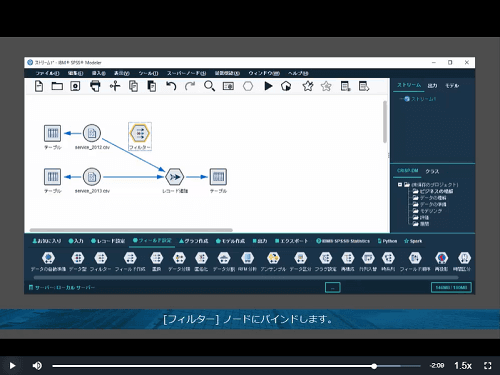
Task: Click the Print toolbar icon
Action: 95,86
